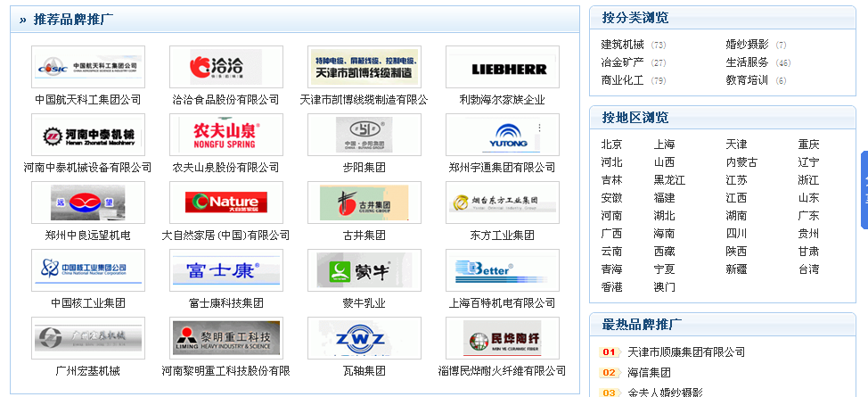Click the 河南中泰机械 logo image
This screenshot has width=868, height=397.
[87, 135]
